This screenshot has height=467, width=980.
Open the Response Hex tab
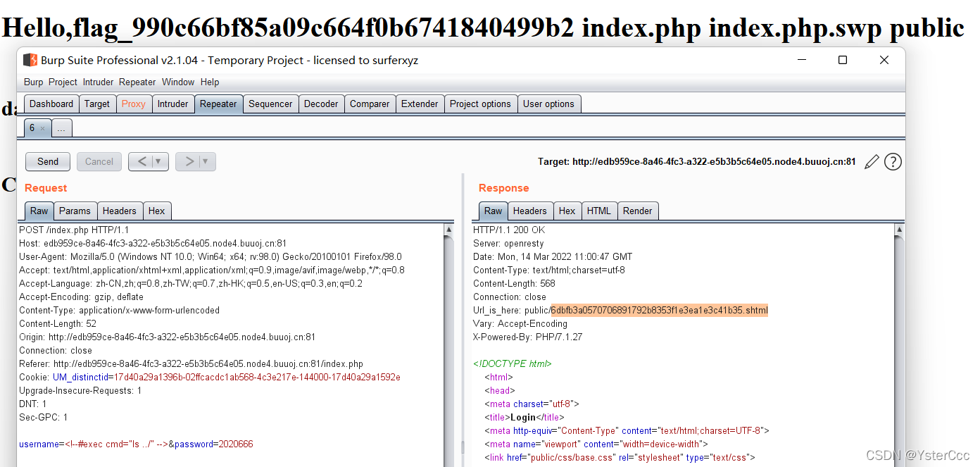click(567, 211)
